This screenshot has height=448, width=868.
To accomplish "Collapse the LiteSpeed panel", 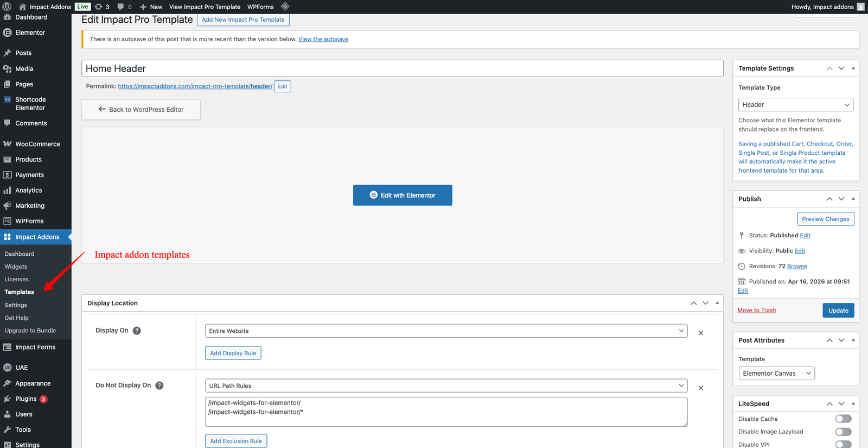I will pyautogui.click(x=853, y=403).
